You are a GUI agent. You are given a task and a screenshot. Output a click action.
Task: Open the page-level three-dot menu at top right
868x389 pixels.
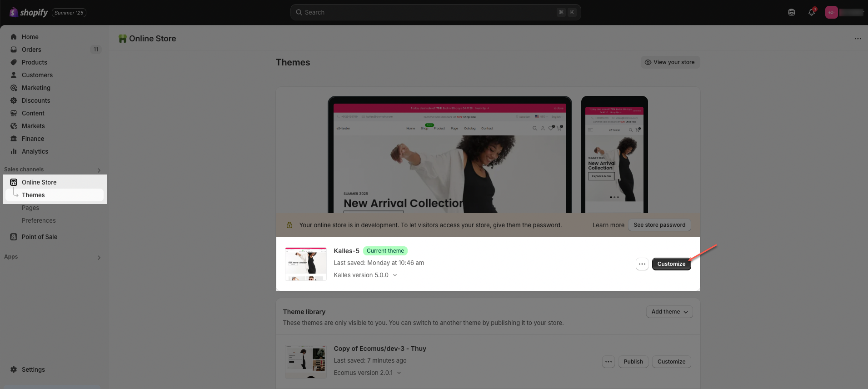(858, 39)
